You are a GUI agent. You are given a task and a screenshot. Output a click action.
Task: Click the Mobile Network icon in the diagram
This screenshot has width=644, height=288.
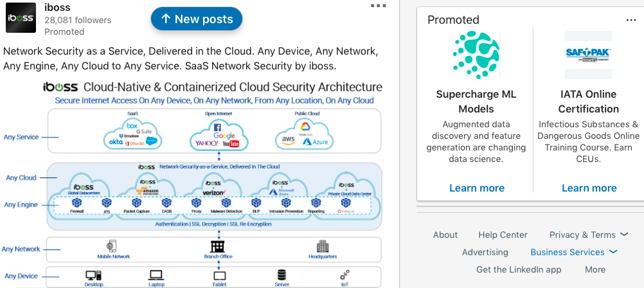click(111, 246)
